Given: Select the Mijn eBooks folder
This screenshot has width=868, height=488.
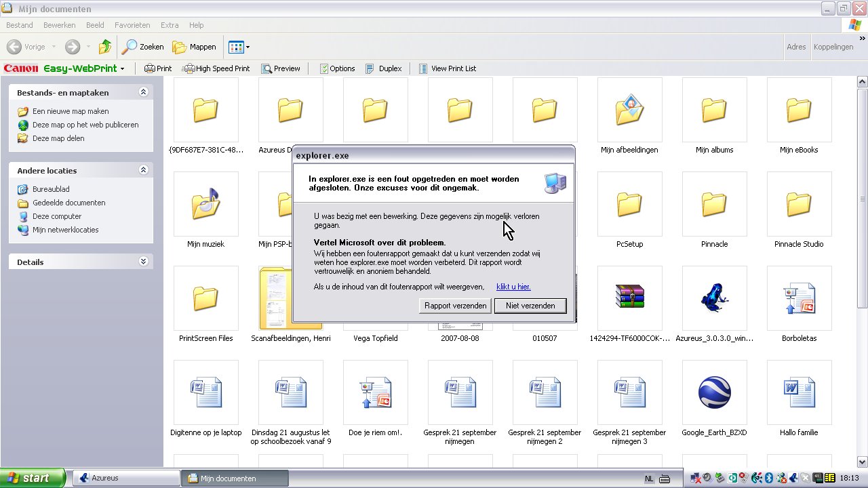Looking at the screenshot, I should pos(799,110).
